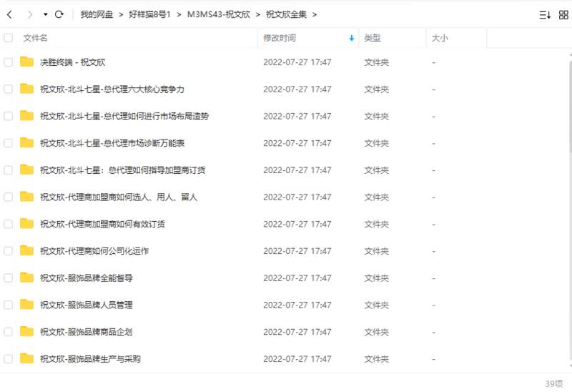Open folder 祝文欣-代理商加盟商如何有效订货

click(x=102, y=224)
